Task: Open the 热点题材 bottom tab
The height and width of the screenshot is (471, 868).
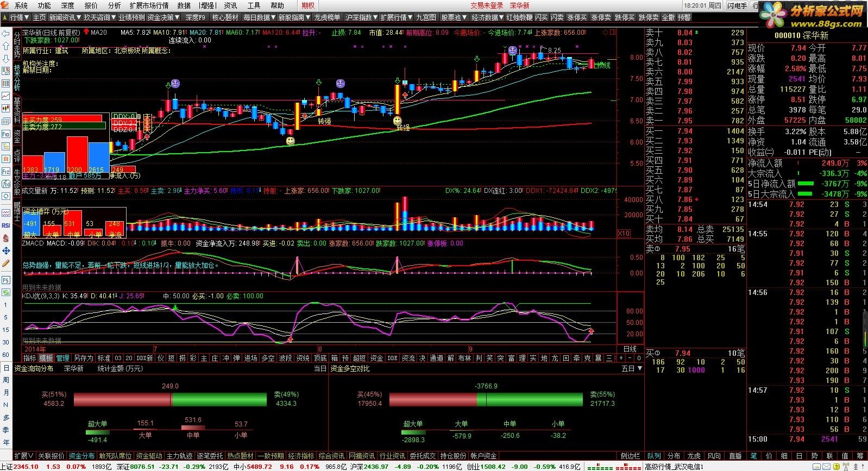Action: 240,456
